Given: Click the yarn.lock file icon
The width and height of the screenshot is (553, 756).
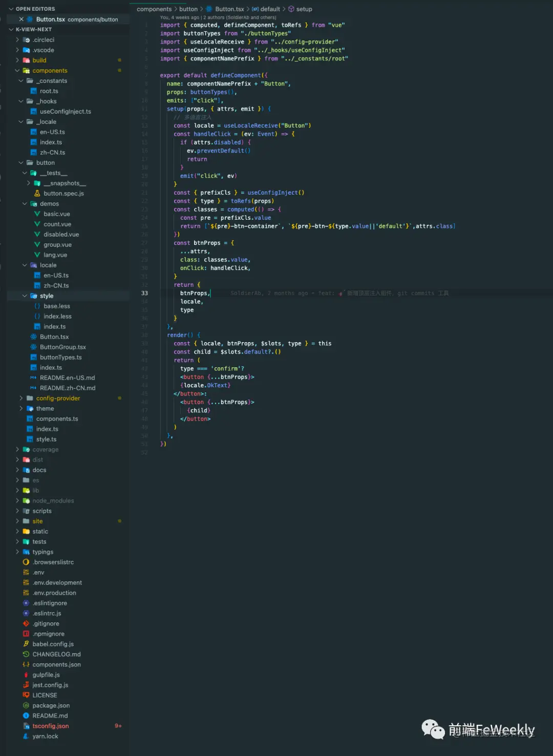Looking at the screenshot, I should pos(26,736).
